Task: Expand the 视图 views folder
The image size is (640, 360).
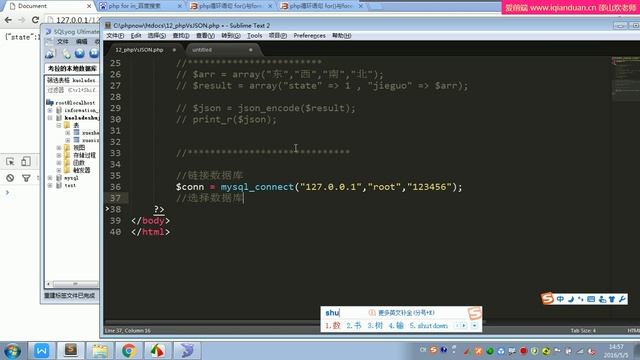Action: pos(59,147)
